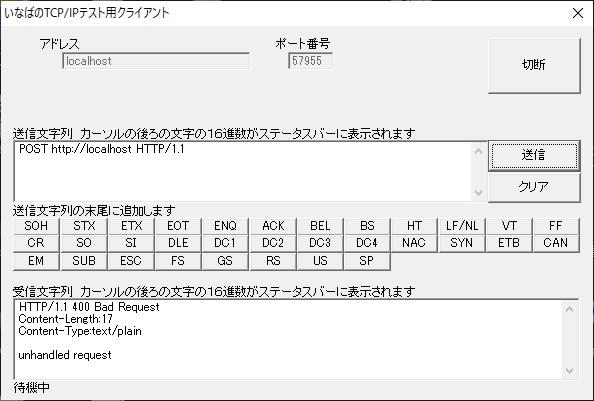Image resolution: width=594 pixels, height=401 pixels.
Task: Append DC3 control character
Action: pyautogui.click(x=320, y=243)
